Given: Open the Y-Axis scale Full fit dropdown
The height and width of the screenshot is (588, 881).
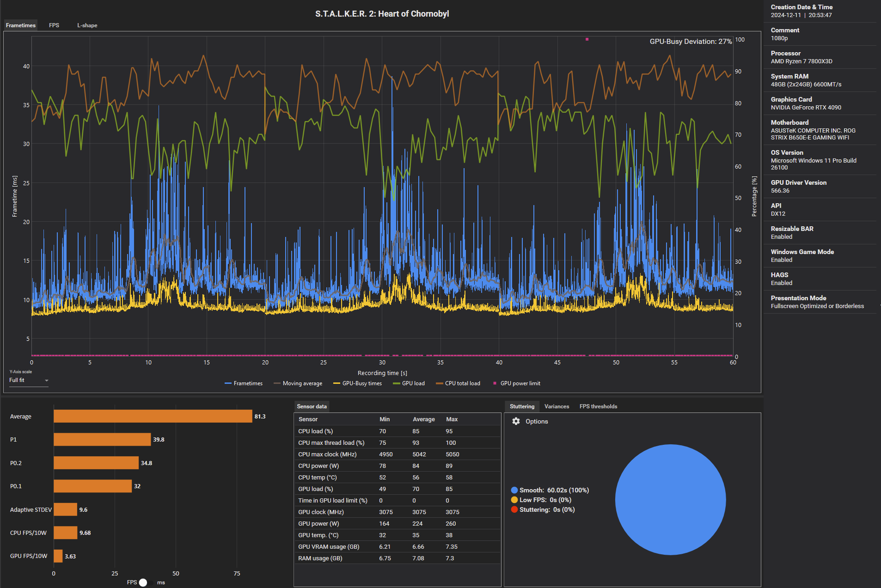Looking at the screenshot, I should tap(29, 380).
